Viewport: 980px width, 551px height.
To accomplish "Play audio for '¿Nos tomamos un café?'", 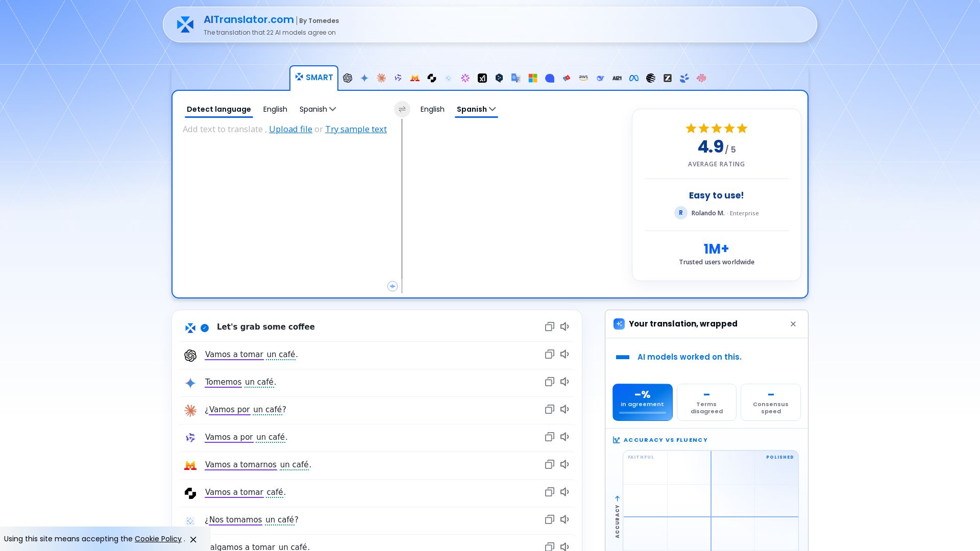I will coord(565,520).
